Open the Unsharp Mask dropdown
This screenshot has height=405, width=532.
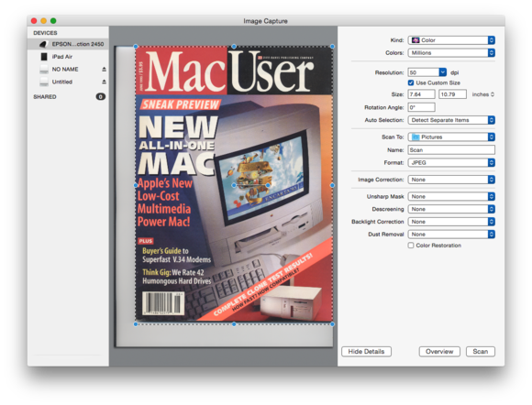[x=451, y=197]
